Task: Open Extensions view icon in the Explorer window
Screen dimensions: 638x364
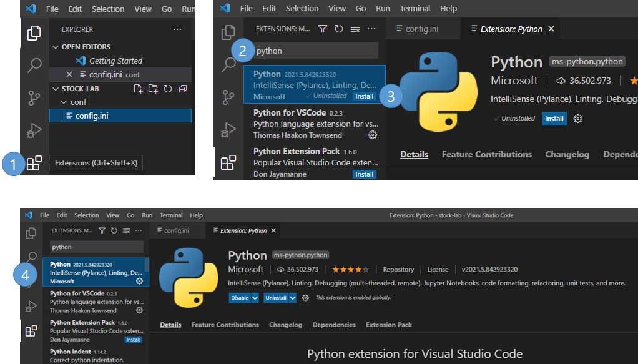Action: tap(34, 164)
